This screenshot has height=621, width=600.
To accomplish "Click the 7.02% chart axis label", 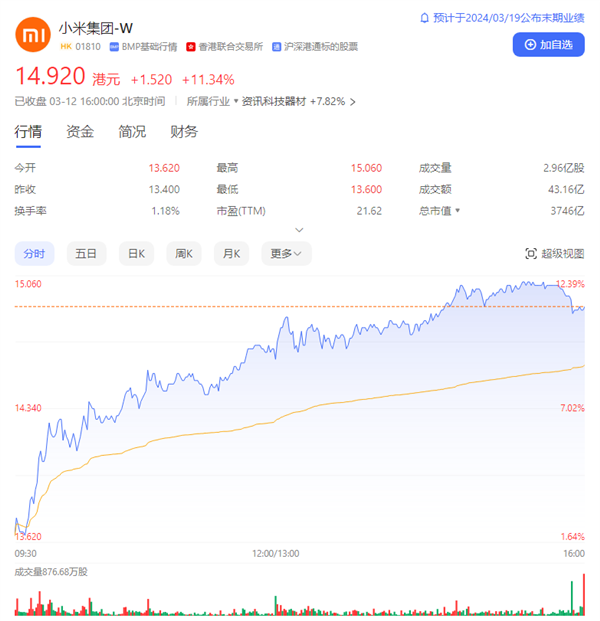I will (x=572, y=408).
